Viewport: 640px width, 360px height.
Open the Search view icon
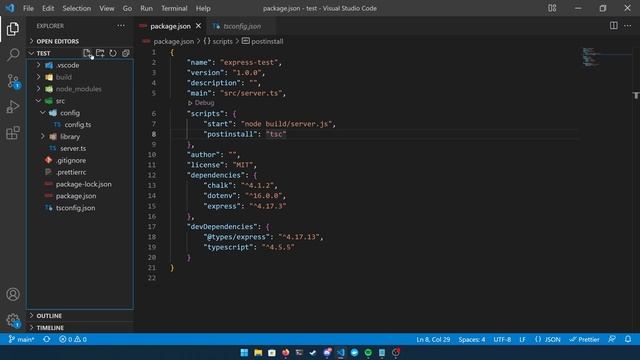click(x=13, y=55)
